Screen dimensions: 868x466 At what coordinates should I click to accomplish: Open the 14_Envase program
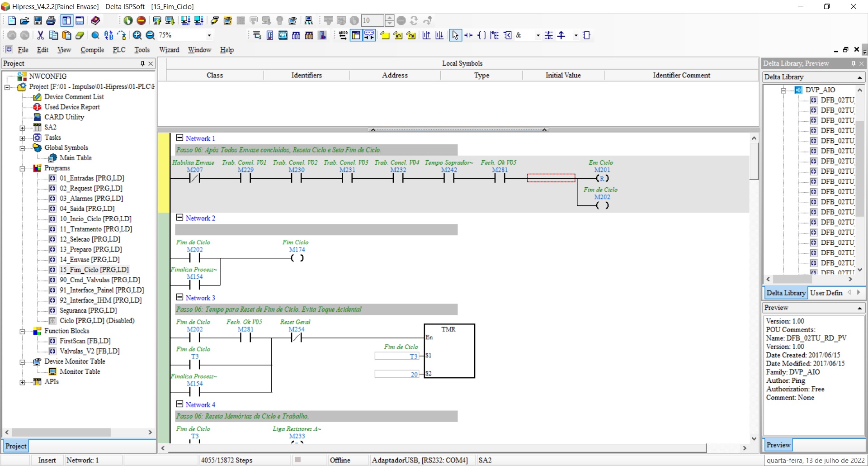(x=90, y=259)
